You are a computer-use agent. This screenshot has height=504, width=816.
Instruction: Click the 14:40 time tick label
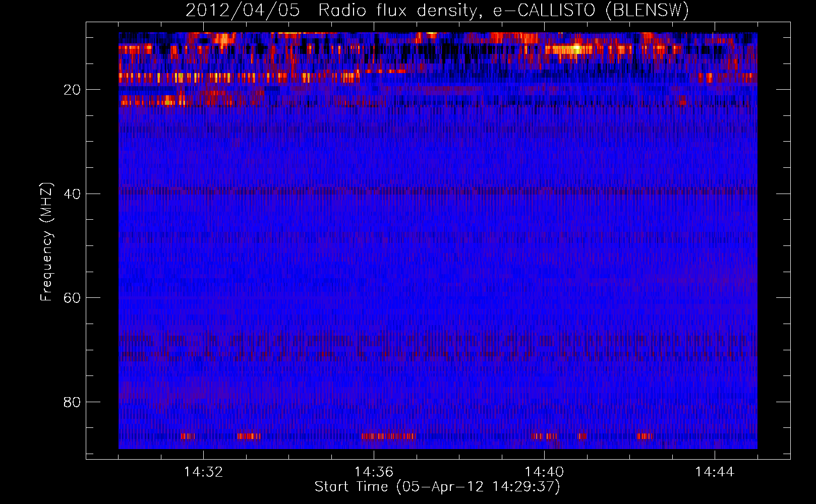(x=544, y=472)
